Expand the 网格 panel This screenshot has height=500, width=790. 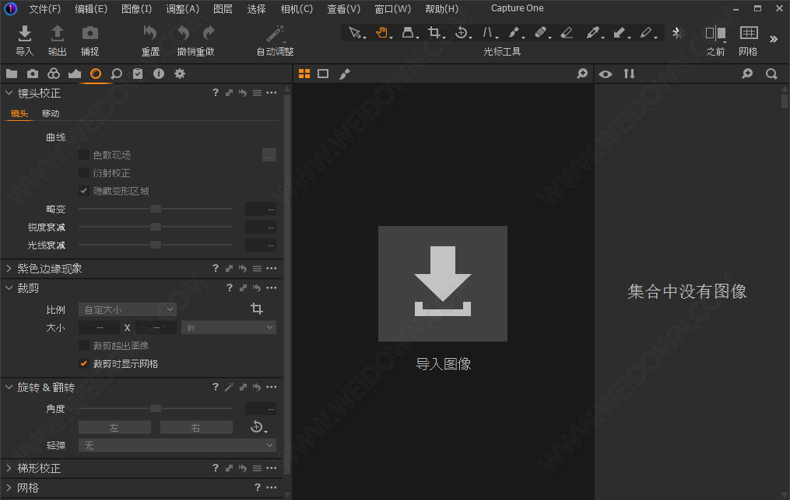tap(9, 487)
